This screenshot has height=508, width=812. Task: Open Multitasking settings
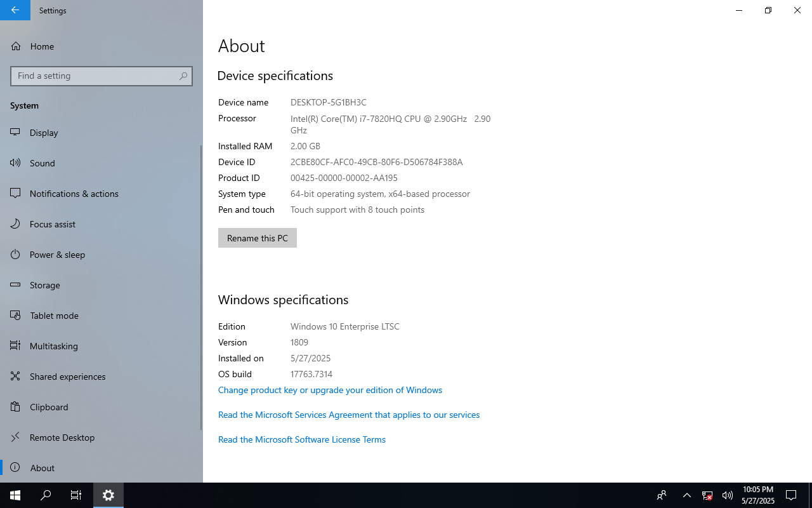click(101, 346)
